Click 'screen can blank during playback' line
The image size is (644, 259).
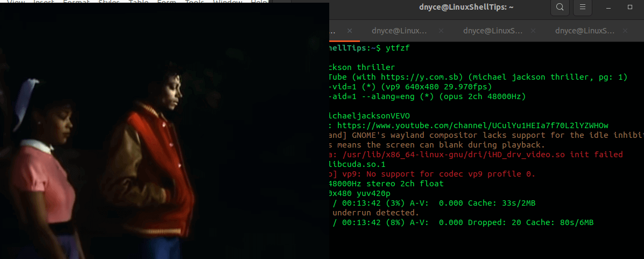tap(437, 145)
